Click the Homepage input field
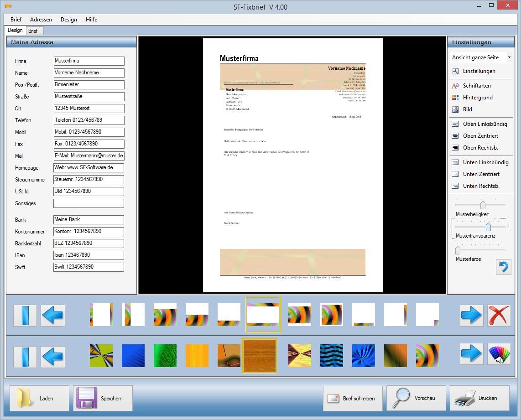Image resolution: width=521 pixels, height=420 pixels. (x=89, y=168)
